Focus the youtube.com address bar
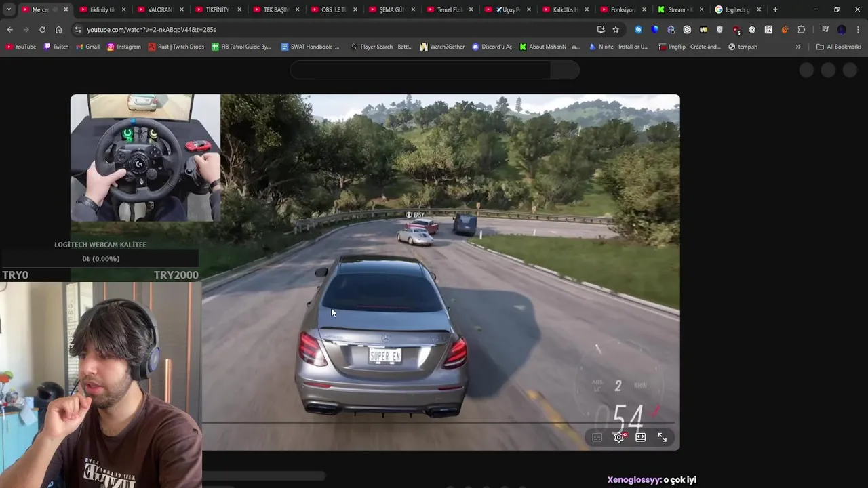The width and height of the screenshot is (868, 488). 332,30
